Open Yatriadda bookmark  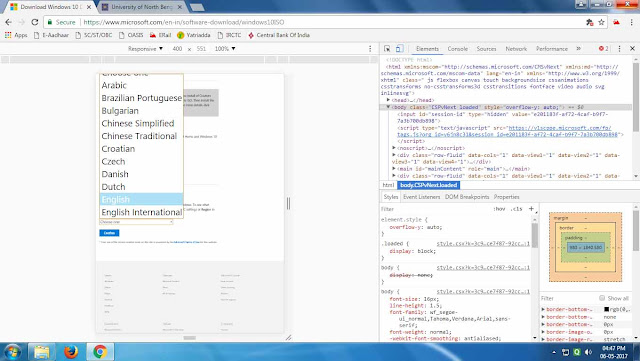pyautogui.click(x=194, y=35)
